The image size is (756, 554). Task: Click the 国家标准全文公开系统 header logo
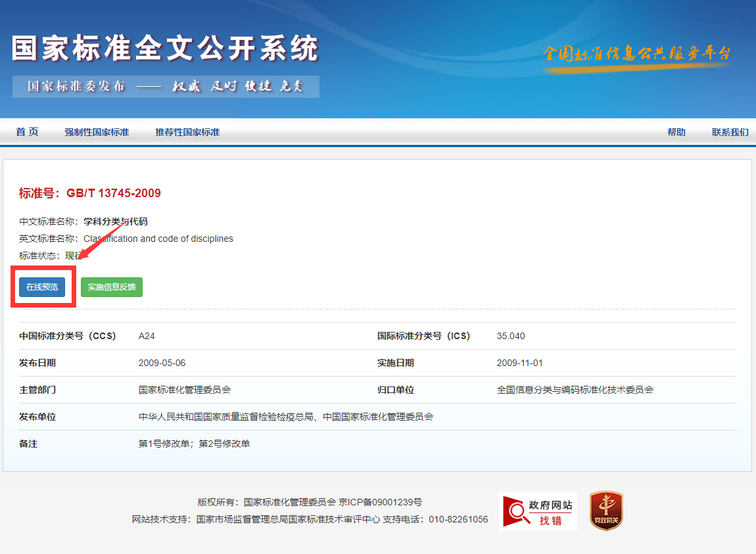[165, 49]
